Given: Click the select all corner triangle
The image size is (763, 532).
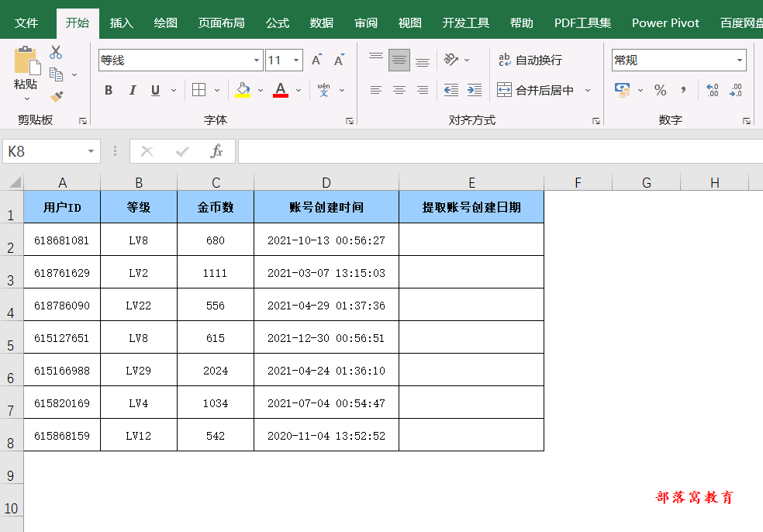Looking at the screenshot, I should point(15,182).
